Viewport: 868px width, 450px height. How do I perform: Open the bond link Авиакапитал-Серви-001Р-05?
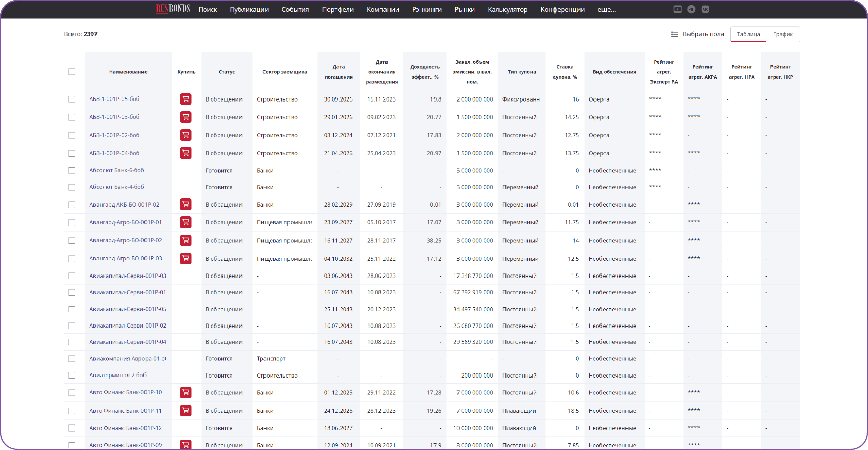coord(128,309)
